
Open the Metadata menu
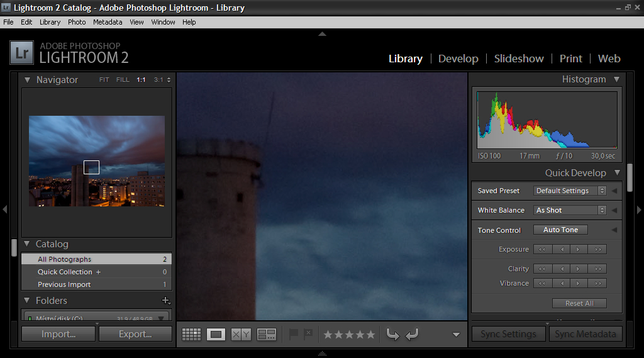(x=108, y=22)
